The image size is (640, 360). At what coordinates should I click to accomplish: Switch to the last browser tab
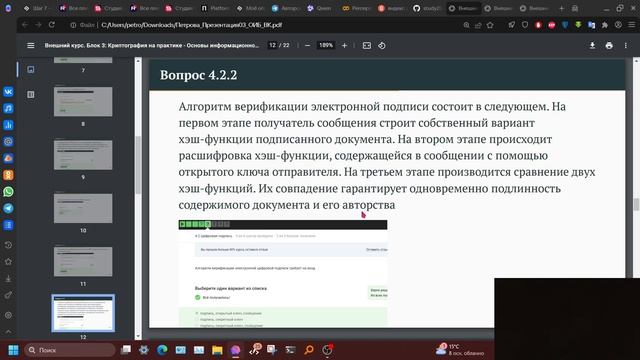coord(534,8)
